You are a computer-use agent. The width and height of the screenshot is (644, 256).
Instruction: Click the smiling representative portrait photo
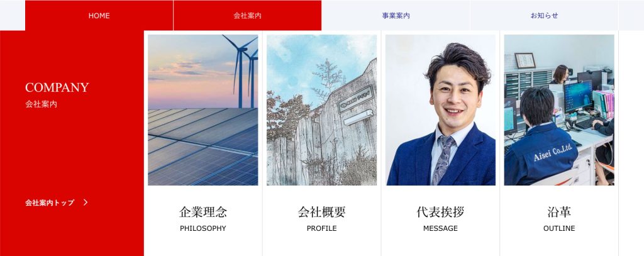click(x=440, y=109)
